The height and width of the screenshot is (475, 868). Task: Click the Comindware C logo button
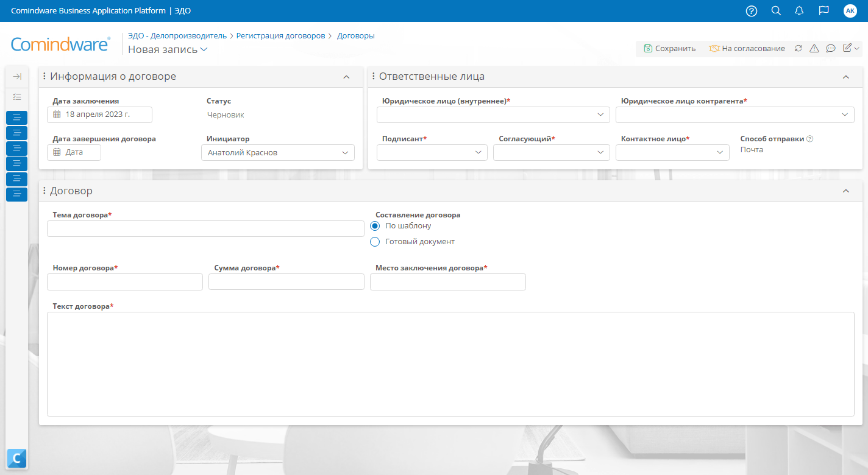coord(17,458)
